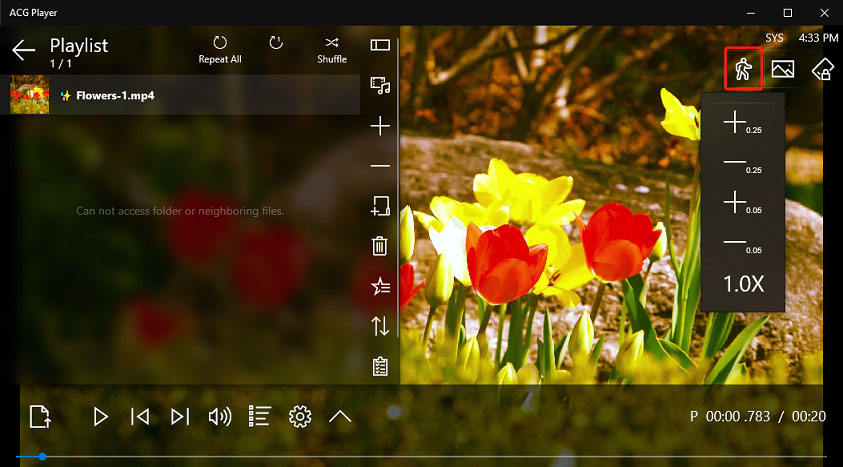Image resolution: width=843 pixels, height=467 pixels.
Task: Open file using the document arrow icon
Action: point(40,416)
